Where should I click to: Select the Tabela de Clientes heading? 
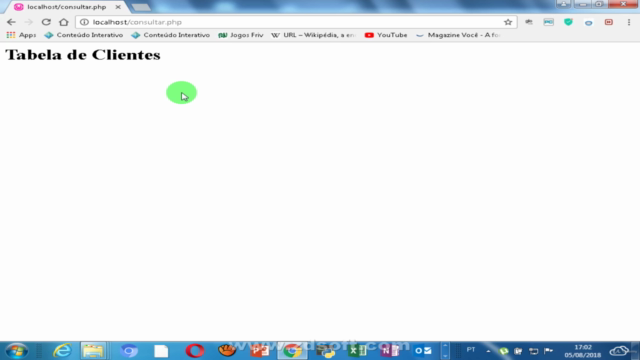(x=83, y=55)
